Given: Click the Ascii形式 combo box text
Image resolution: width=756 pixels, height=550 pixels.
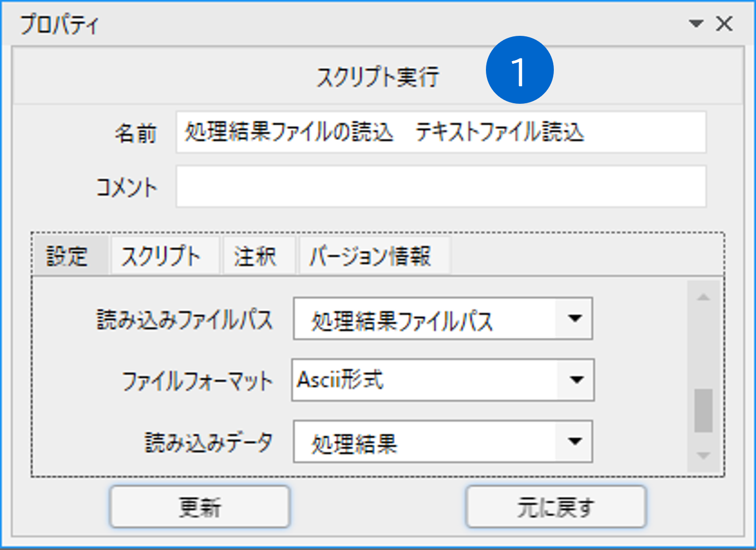Looking at the screenshot, I should pyautogui.click(x=340, y=379).
